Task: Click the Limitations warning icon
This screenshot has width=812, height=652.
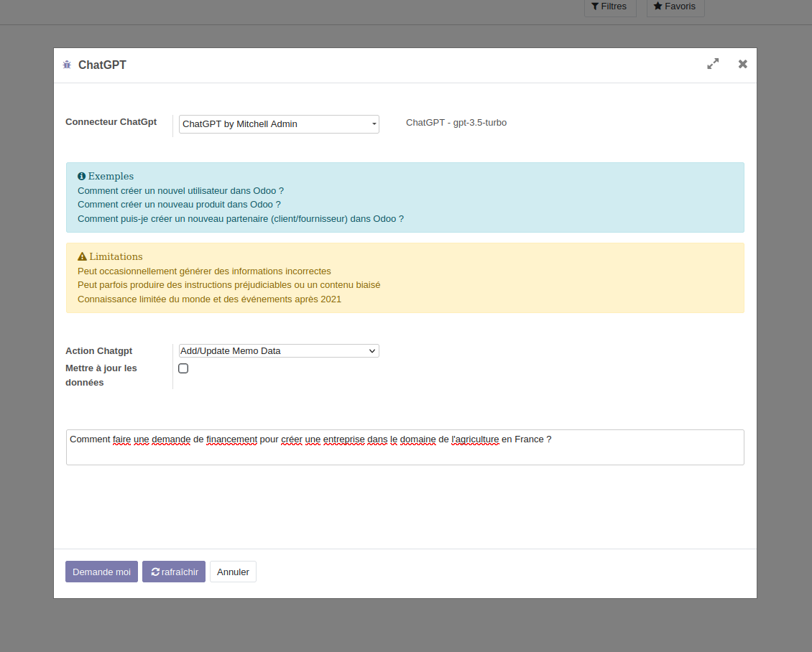Action: pyautogui.click(x=82, y=256)
